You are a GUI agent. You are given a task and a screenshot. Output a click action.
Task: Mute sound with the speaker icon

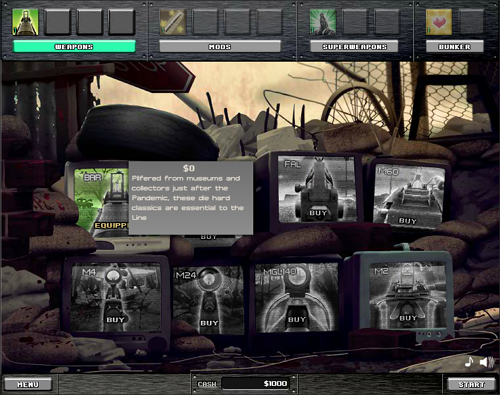487,362
